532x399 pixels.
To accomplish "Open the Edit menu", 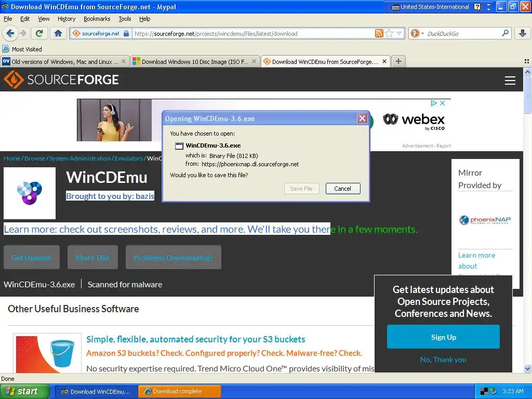I will pyautogui.click(x=25, y=19).
